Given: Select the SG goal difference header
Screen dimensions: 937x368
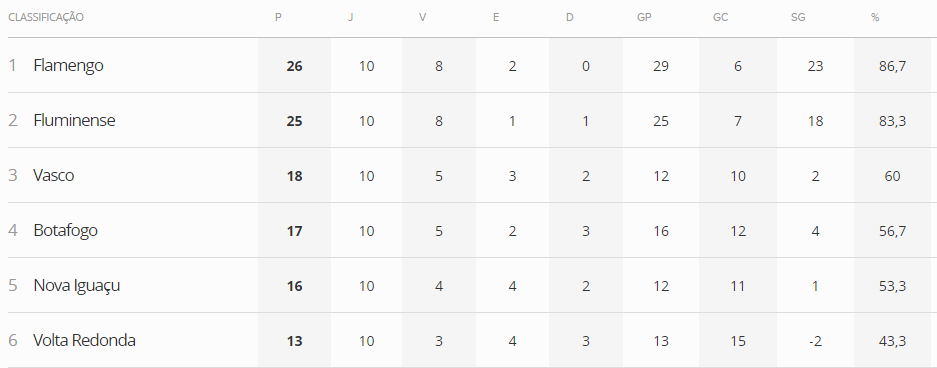Looking at the screenshot, I should tap(798, 17).
